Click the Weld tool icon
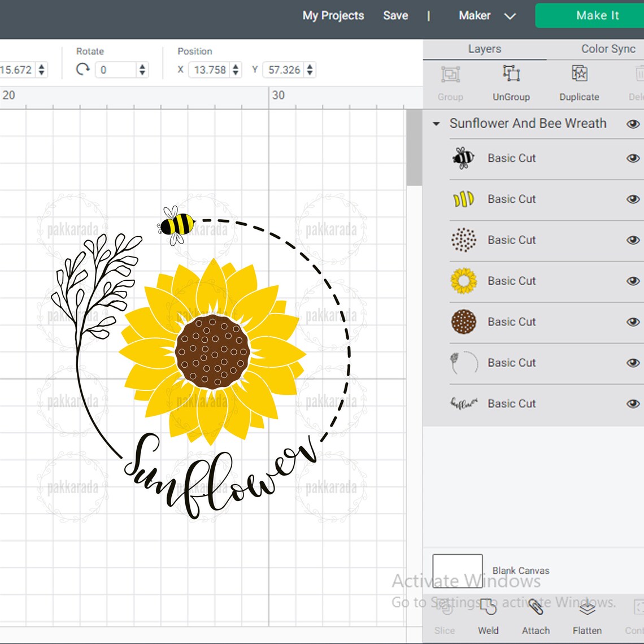644x644 pixels. point(488,607)
